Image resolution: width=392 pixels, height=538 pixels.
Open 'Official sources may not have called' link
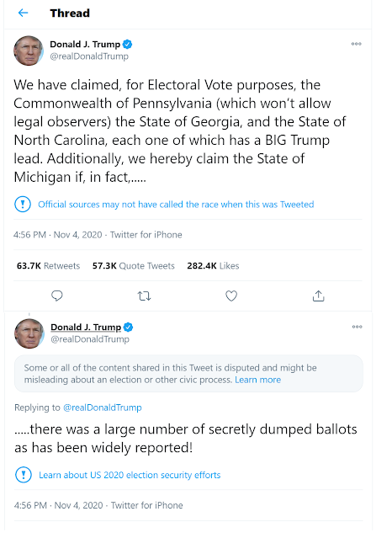coord(176,205)
